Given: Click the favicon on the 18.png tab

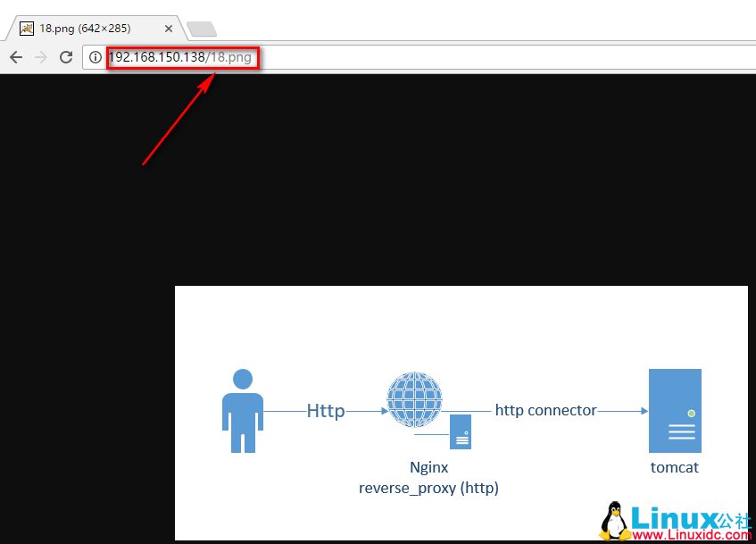Looking at the screenshot, I should tap(27, 28).
